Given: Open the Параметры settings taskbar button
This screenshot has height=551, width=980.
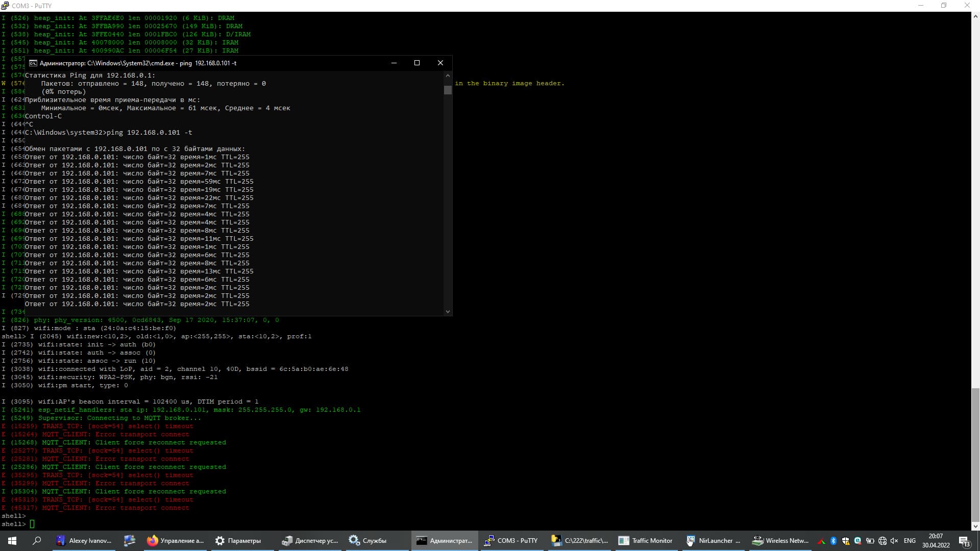Looking at the screenshot, I should 238,541.
